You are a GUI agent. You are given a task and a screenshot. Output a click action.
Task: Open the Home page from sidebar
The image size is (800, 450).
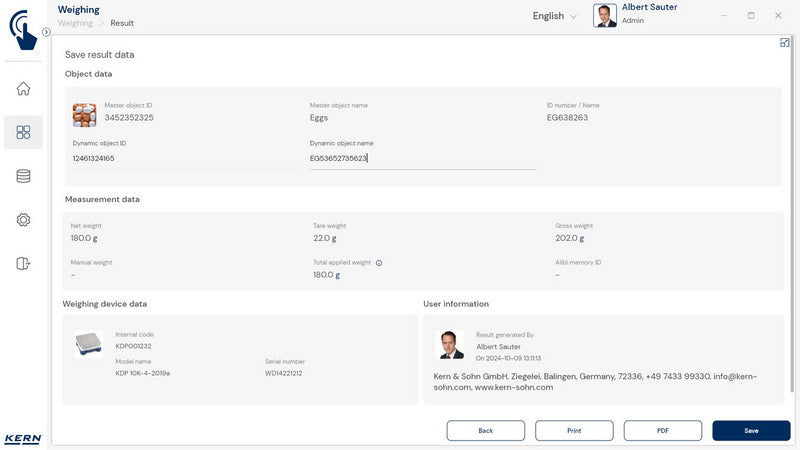click(x=23, y=89)
